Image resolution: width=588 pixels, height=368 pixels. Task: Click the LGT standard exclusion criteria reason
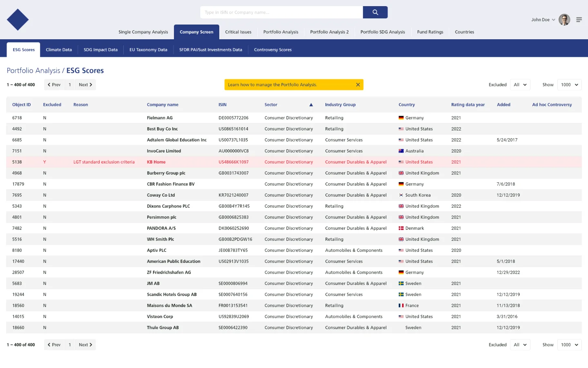[104, 162]
